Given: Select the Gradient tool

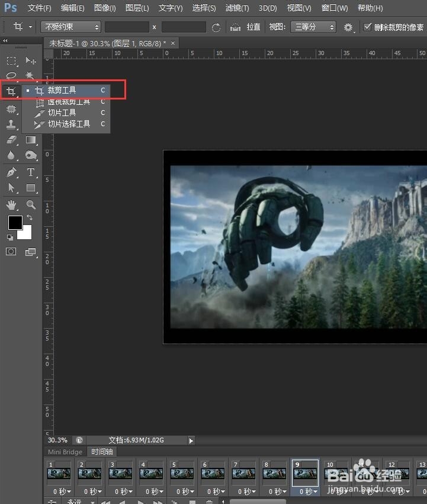Looking at the screenshot, I should [x=31, y=140].
